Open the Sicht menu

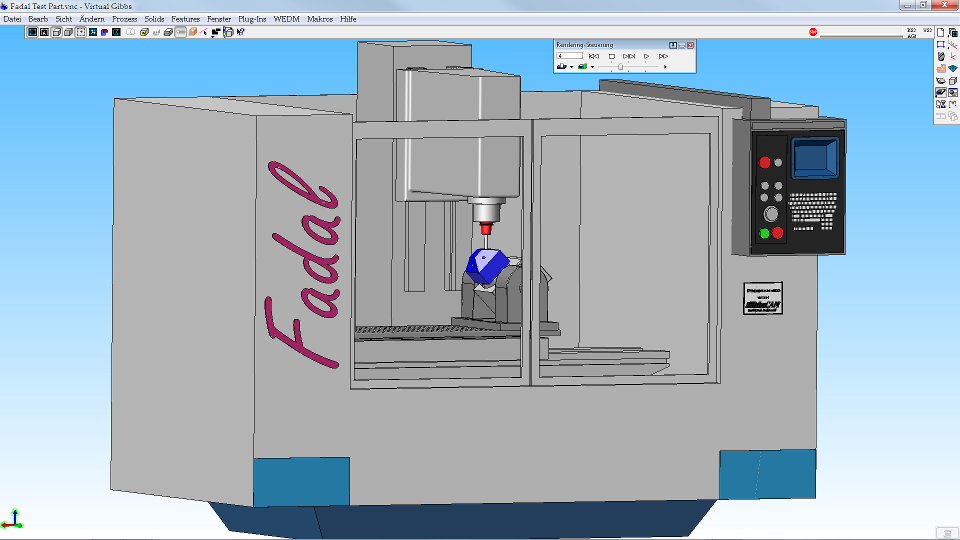coord(64,19)
